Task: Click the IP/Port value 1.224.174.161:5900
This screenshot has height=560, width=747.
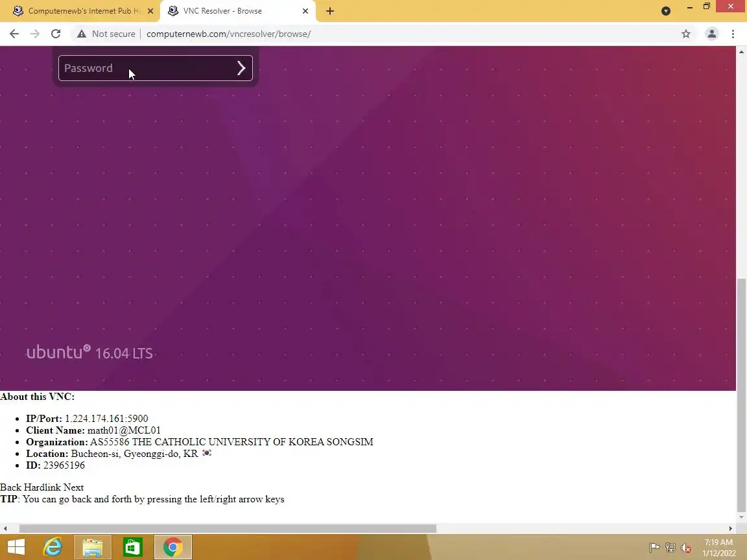Action: 106,419
